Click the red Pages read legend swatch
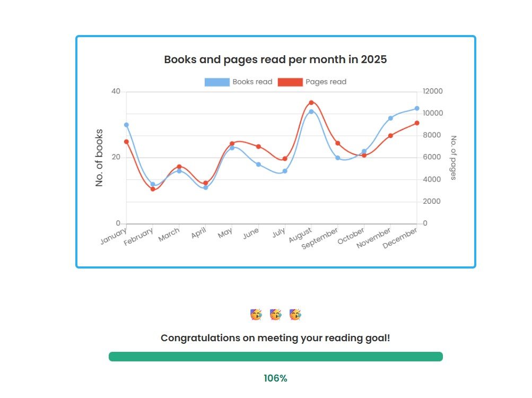Screen dimensions: 532x398 290,82
